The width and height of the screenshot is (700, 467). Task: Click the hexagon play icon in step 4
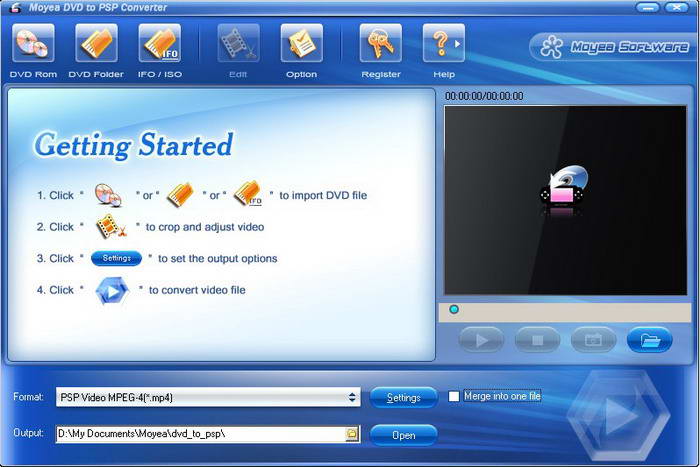[x=112, y=291]
